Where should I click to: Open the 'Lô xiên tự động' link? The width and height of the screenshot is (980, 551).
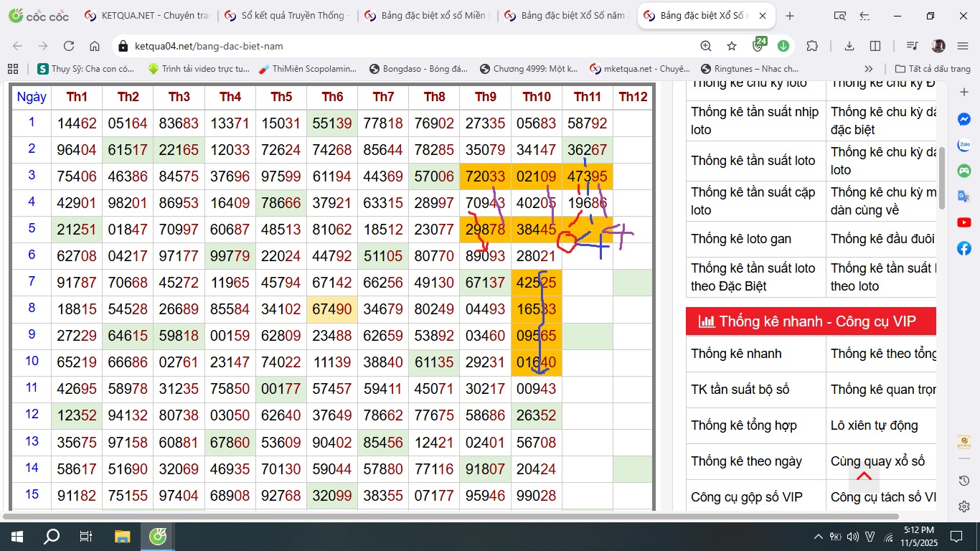pyautogui.click(x=874, y=425)
